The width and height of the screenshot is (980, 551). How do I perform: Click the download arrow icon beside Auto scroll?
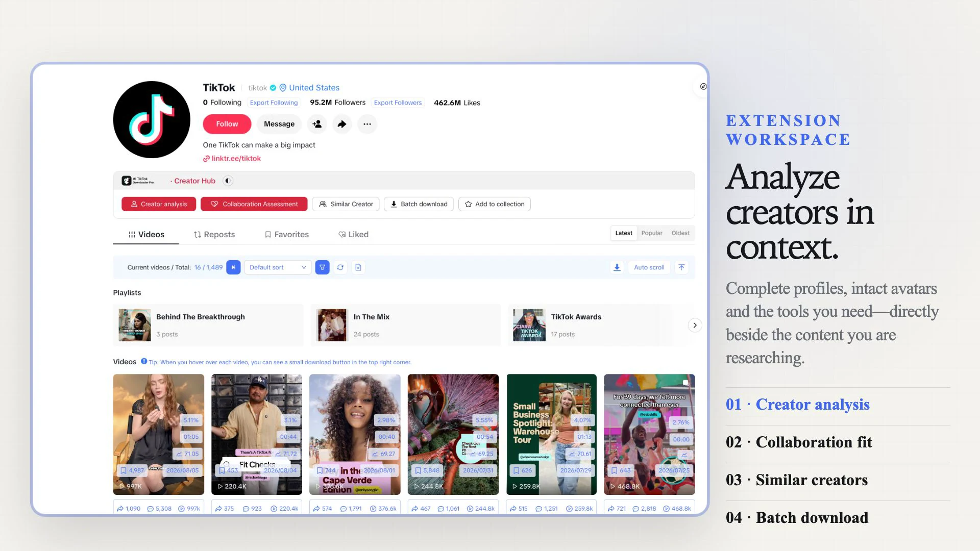pyautogui.click(x=617, y=267)
